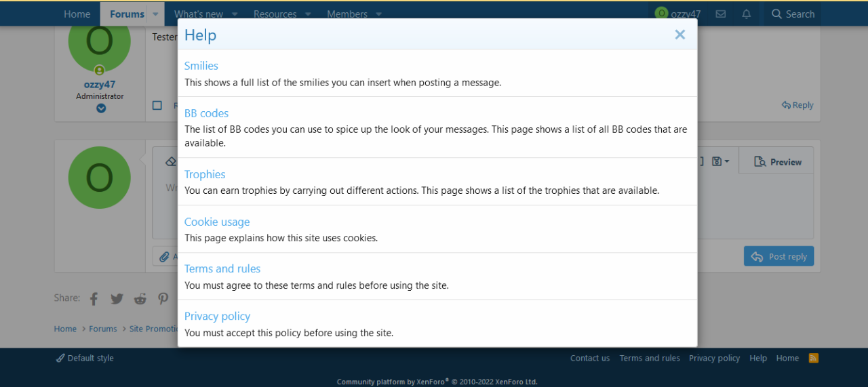This screenshot has width=868, height=387.
Task: Close the Help dialog
Action: coord(679,35)
